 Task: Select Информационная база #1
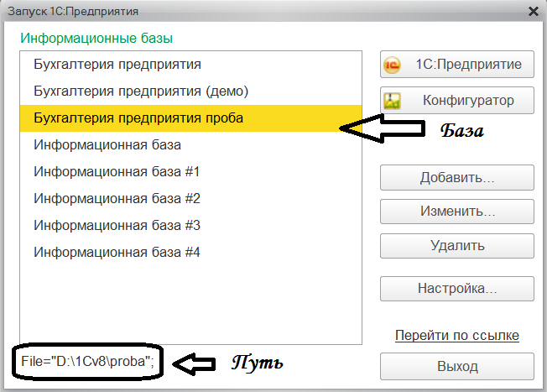(x=190, y=172)
